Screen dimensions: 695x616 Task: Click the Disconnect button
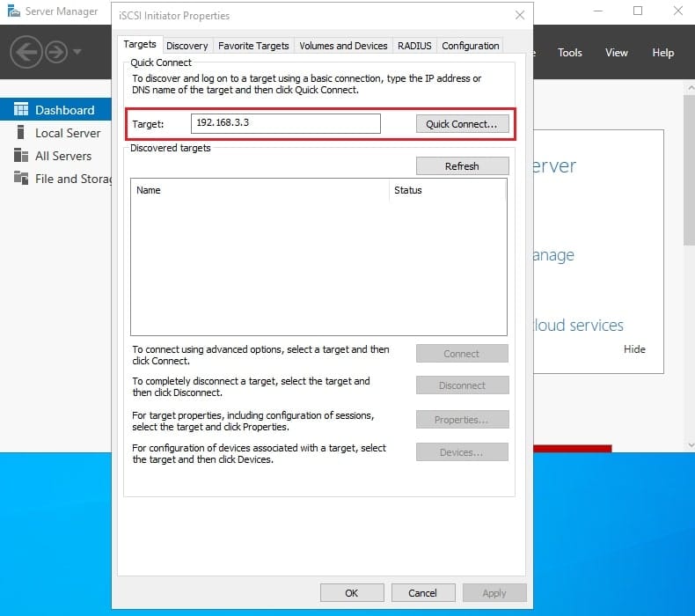tap(462, 385)
